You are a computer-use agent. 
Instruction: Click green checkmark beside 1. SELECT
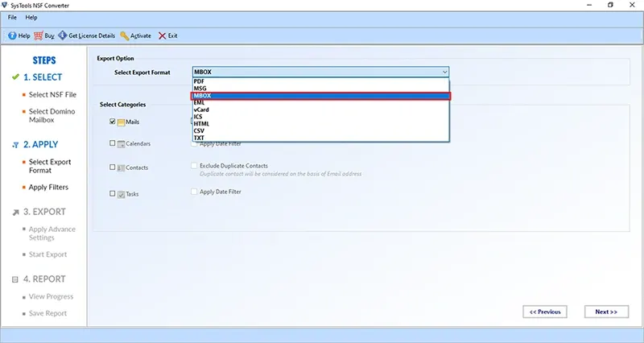(x=15, y=76)
